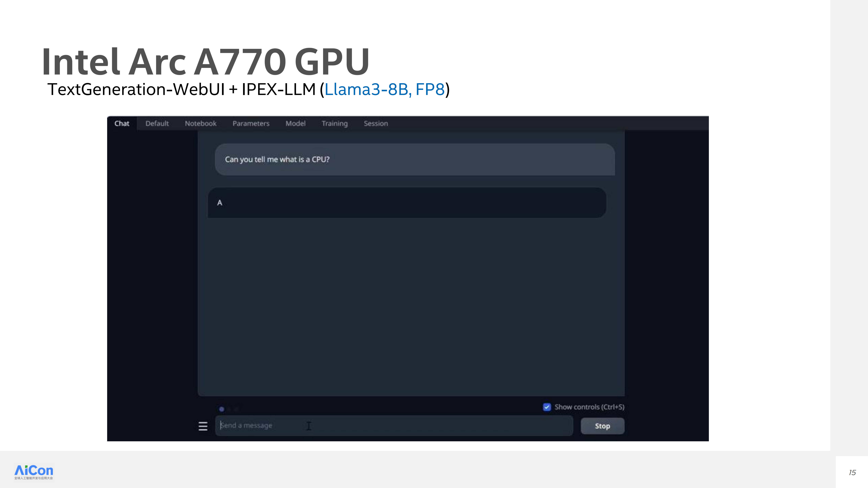Focus the Send a message input field
The height and width of the screenshot is (488, 868).
(394, 426)
